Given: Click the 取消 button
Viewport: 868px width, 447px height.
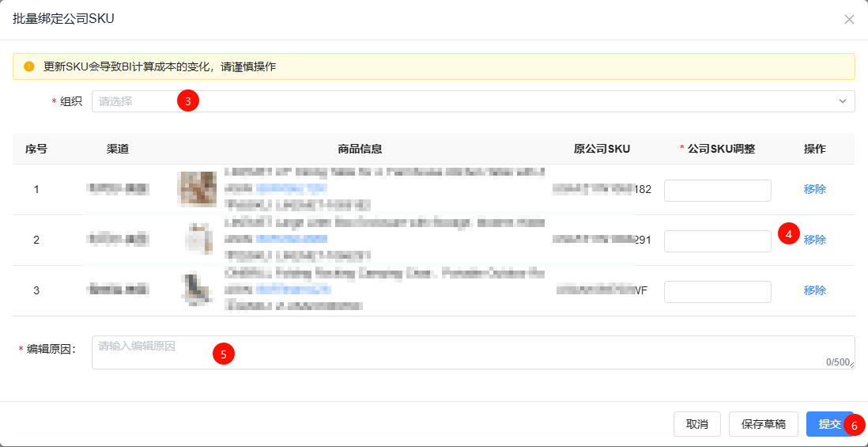Looking at the screenshot, I should click(x=696, y=424).
